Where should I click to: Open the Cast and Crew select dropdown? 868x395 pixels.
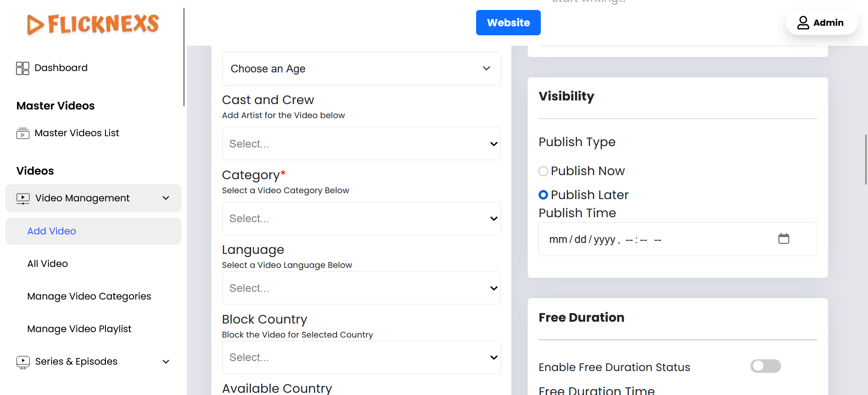pyautogui.click(x=361, y=144)
